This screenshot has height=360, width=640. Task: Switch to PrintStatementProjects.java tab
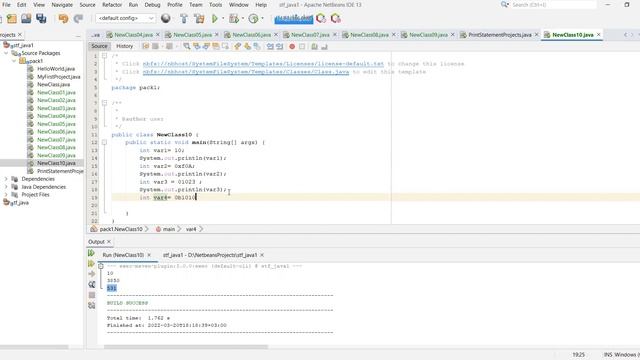pyautogui.click(x=500, y=35)
